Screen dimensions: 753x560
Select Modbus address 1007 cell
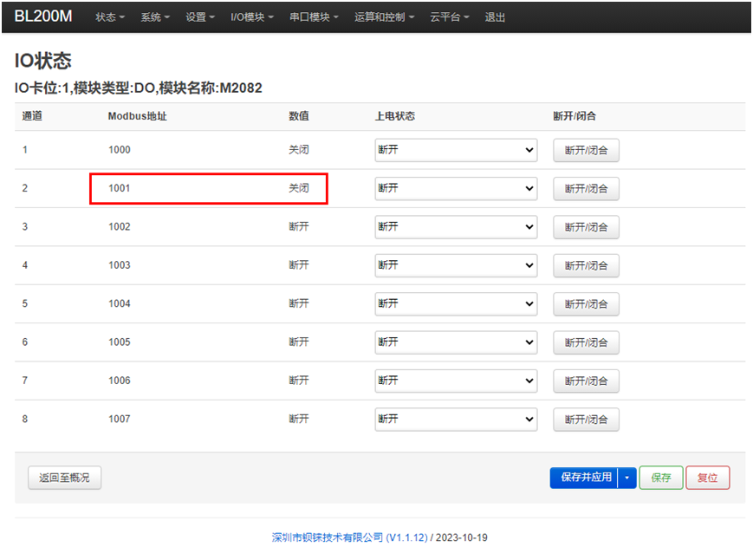(x=119, y=419)
